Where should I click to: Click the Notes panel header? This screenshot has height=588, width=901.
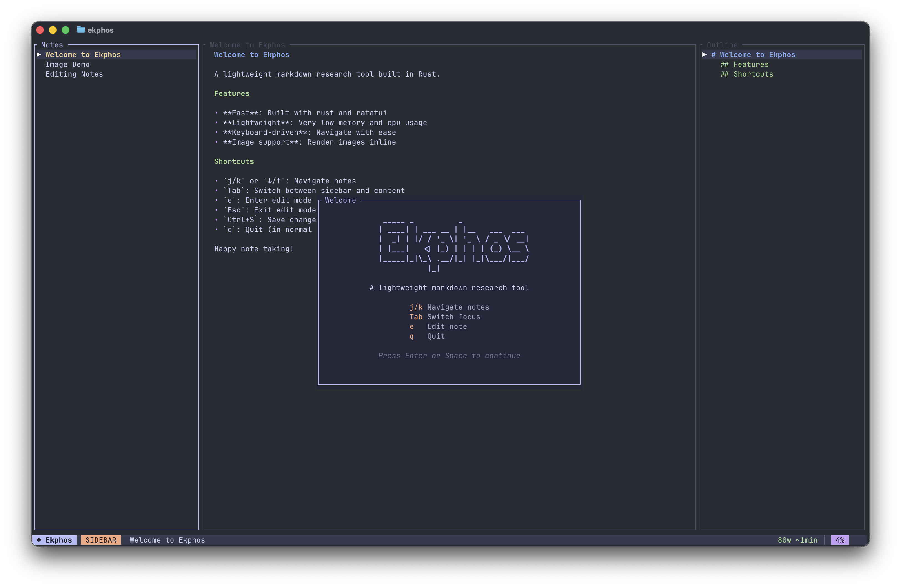coord(52,45)
